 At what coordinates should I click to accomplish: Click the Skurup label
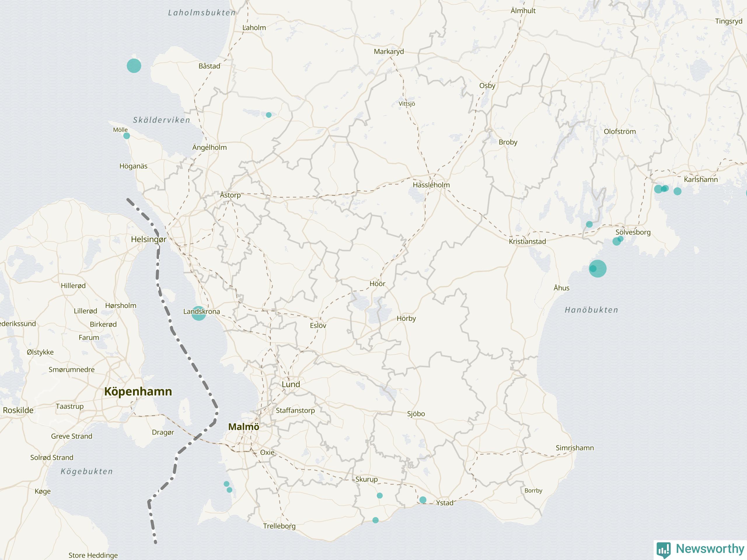(x=366, y=479)
